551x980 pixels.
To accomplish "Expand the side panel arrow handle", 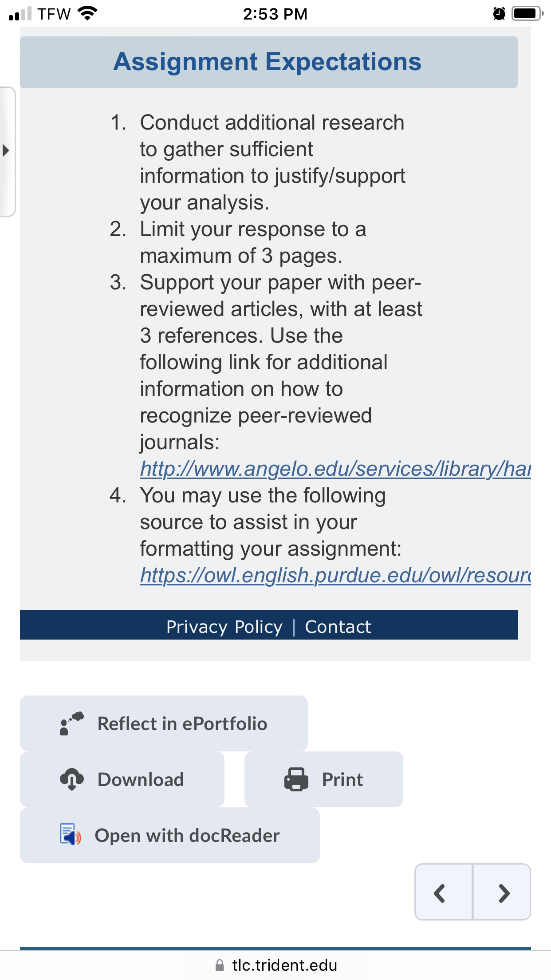I will click(x=7, y=151).
